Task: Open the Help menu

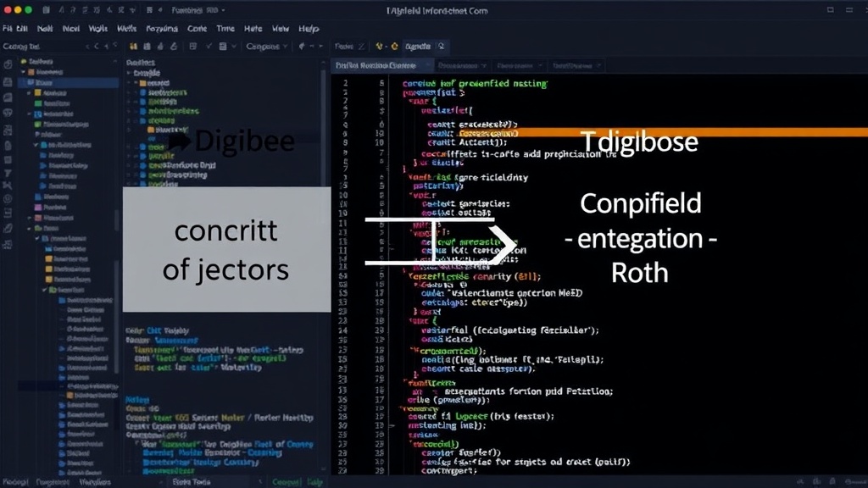Action: [x=309, y=29]
